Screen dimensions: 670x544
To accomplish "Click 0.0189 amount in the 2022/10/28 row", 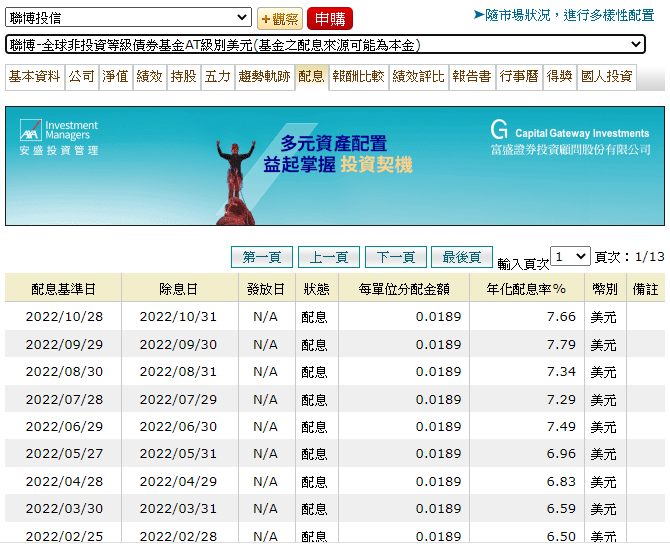I will [x=438, y=317].
